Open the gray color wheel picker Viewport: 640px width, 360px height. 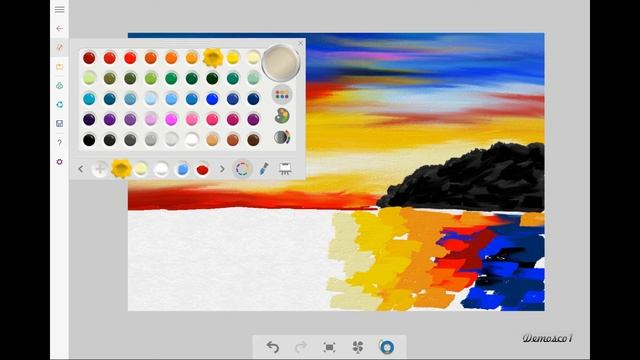[x=282, y=137]
